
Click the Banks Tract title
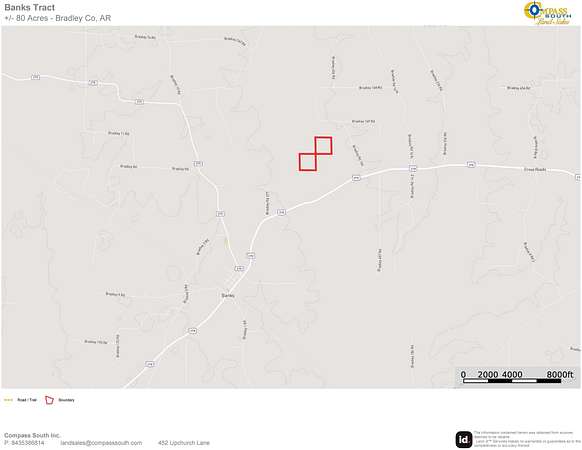coord(30,7)
